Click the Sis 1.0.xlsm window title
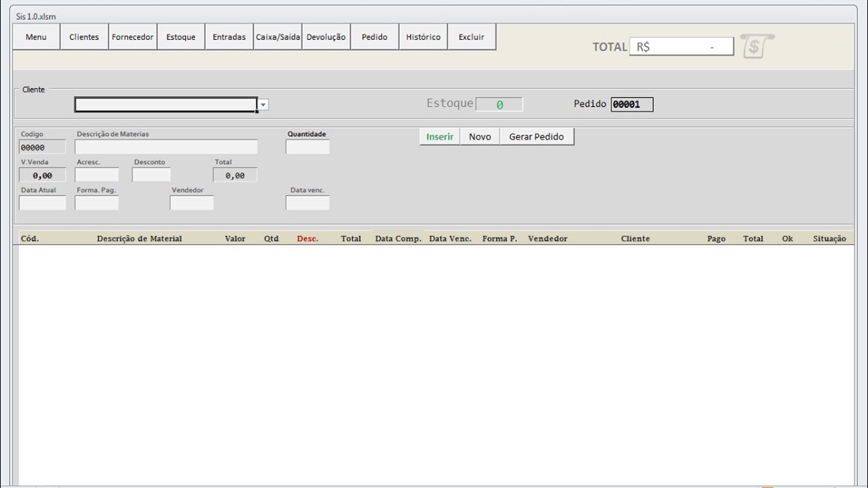Screen dimensions: 868x488 tap(36, 16)
